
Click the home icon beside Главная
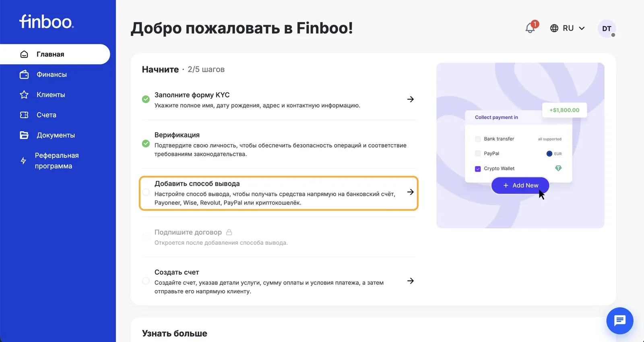click(x=24, y=54)
